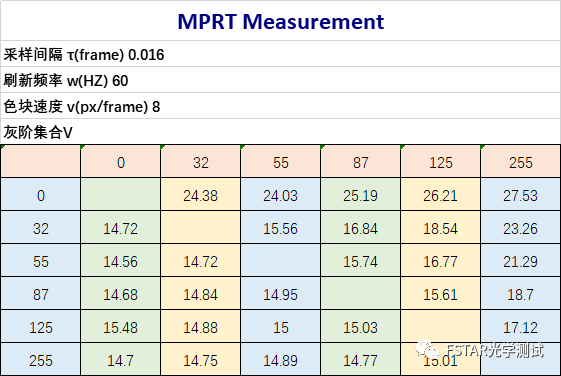The image size is (561, 376).
Task: Select the cell showing 14.7 in row 255
Action: point(121,360)
